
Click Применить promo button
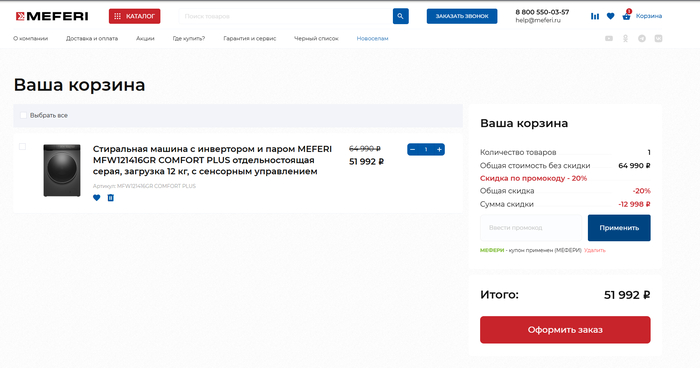[x=619, y=228]
